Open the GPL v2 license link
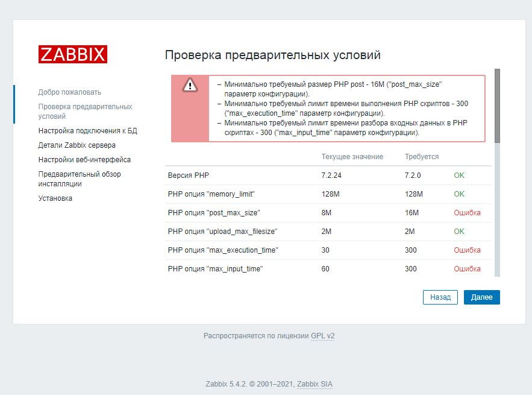 [322, 336]
